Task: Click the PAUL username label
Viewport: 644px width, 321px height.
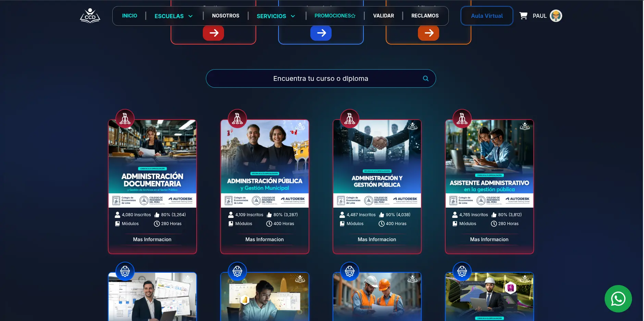Action: tap(540, 16)
